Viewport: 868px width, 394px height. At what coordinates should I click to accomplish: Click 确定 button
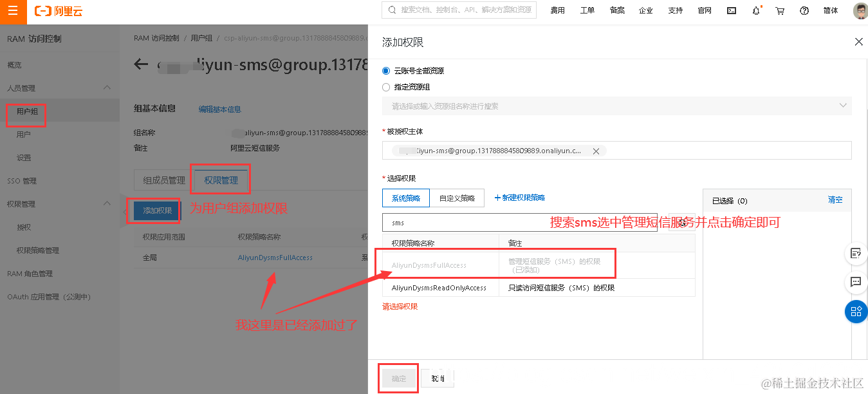click(x=399, y=379)
